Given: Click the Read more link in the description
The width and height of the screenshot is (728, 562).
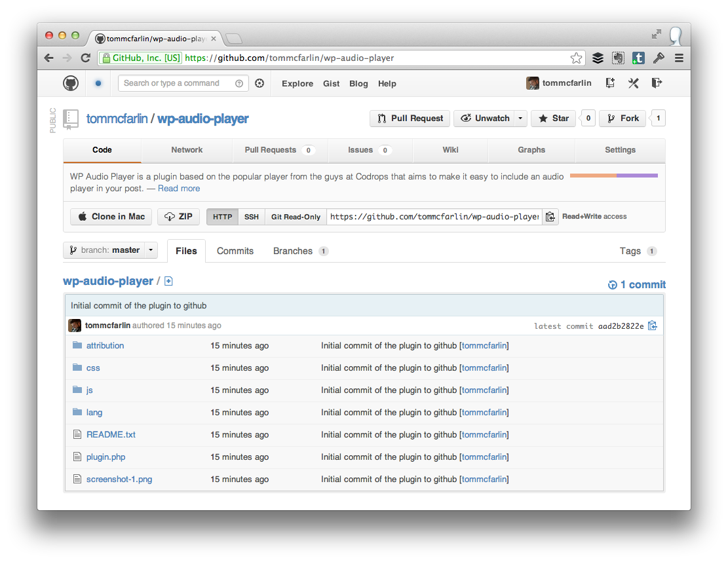Looking at the screenshot, I should pyautogui.click(x=178, y=188).
